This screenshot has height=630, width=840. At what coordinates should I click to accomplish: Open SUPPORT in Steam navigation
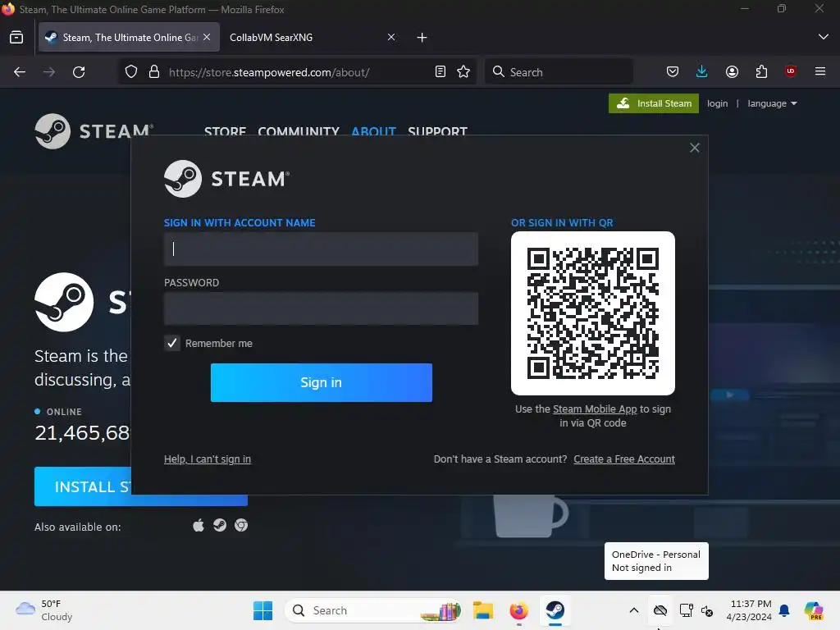[x=438, y=131]
